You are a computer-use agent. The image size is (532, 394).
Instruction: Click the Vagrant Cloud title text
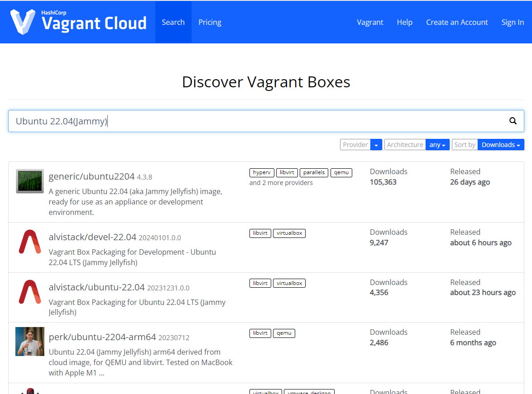[x=94, y=24]
